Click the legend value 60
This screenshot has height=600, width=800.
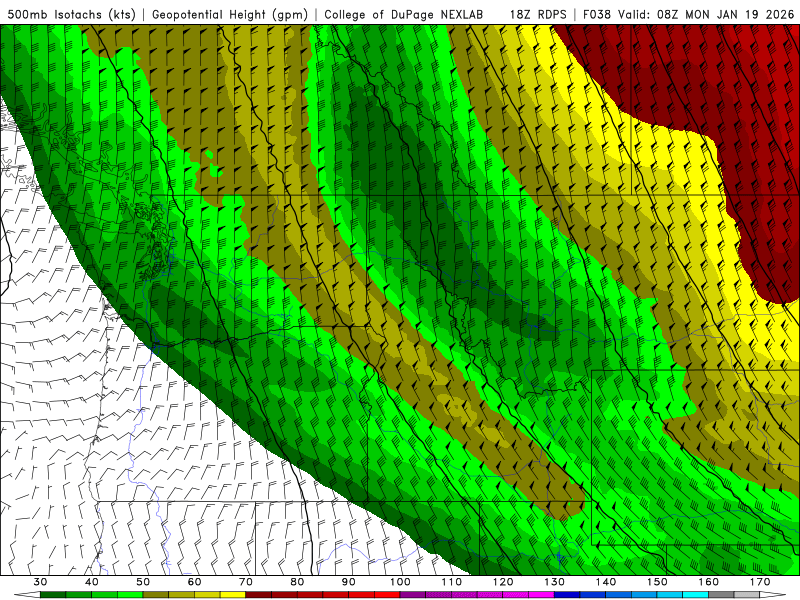point(194,582)
